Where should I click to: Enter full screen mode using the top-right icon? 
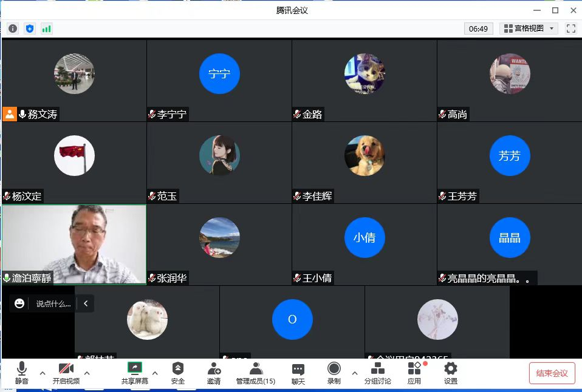[x=570, y=29]
